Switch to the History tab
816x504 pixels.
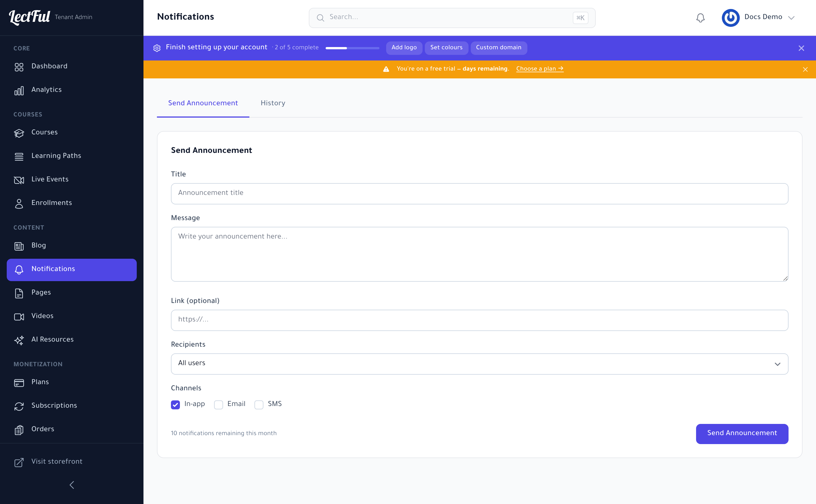(x=273, y=103)
